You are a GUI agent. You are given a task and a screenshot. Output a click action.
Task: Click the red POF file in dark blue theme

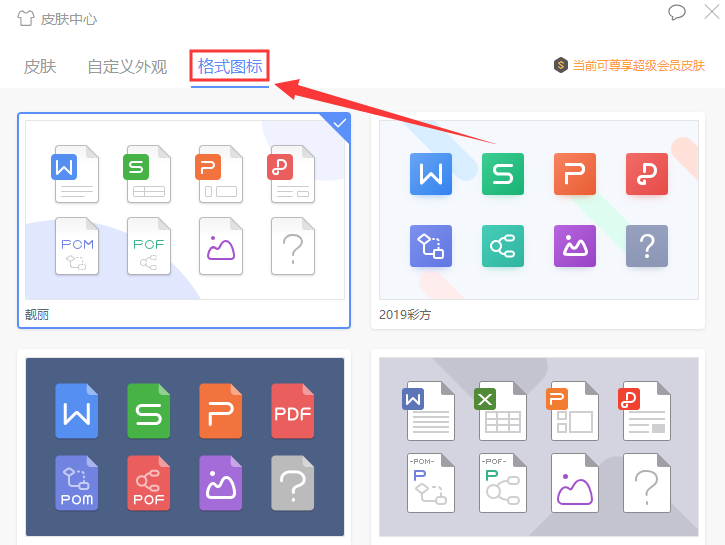149,483
